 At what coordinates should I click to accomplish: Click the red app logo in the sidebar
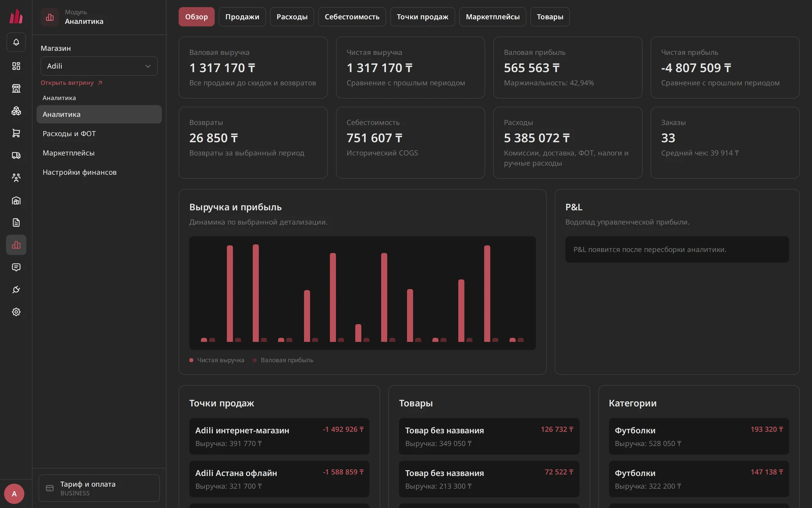pyautogui.click(x=16, y=17)
